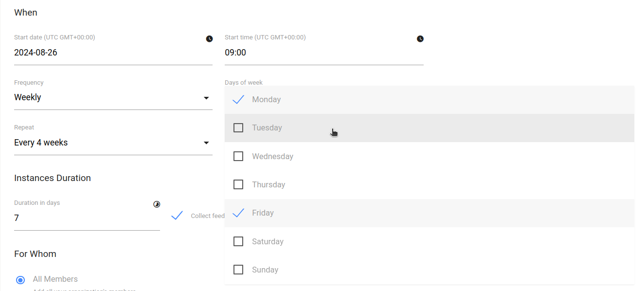The image size is (644, 291).
Task: Click the Weekly frequency value
Action: (x=28, y=97)
